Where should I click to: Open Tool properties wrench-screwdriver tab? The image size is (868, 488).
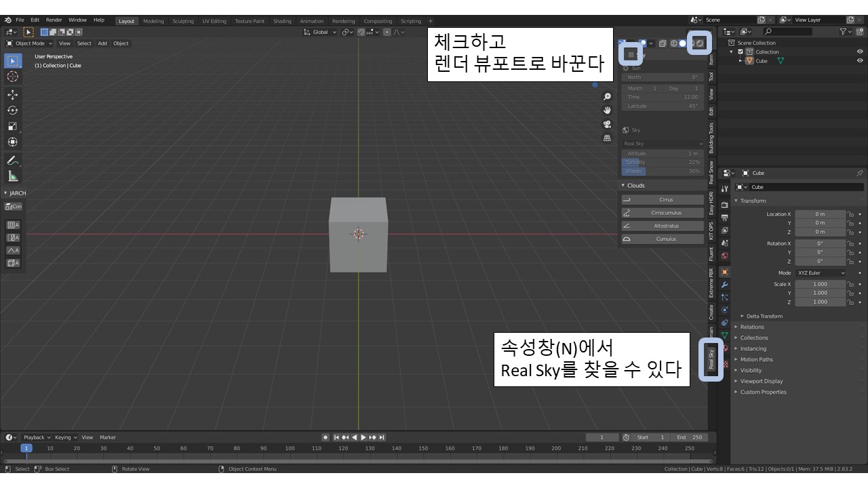(724, 189)
